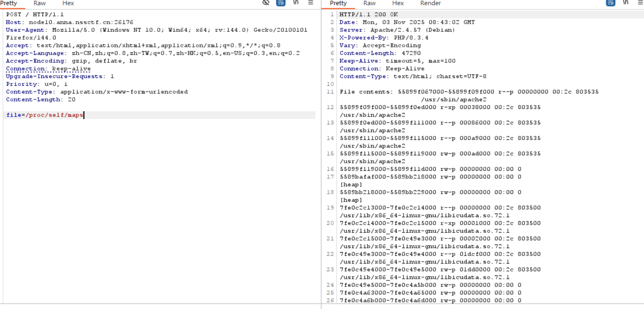Open response pane hamburger options menu
This screenshot has width=644, height=309.
640,3
